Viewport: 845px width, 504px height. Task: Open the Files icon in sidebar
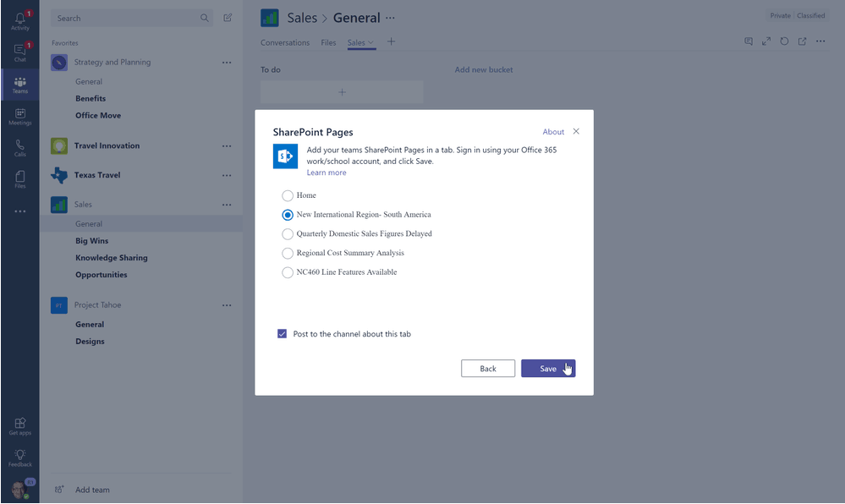pyautogui.click(x=20, y=179)
